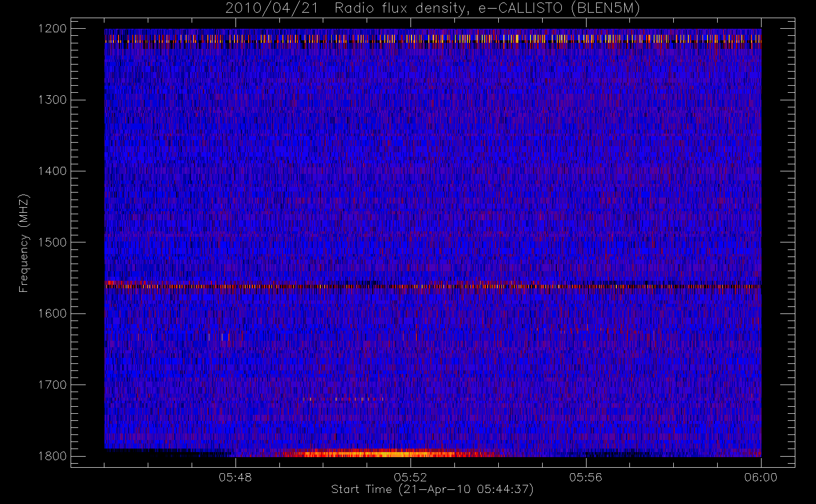Image resolution: width=816 pixels, height=504 pixels.
Task: Click the 06:00 time axis label
Action: pos(761,477)
